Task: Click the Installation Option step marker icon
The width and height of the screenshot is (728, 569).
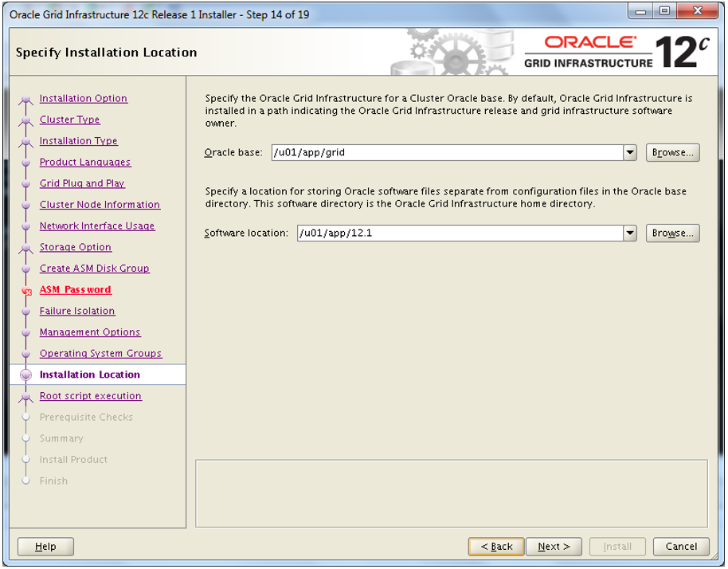Action: (x=26, y=100)
